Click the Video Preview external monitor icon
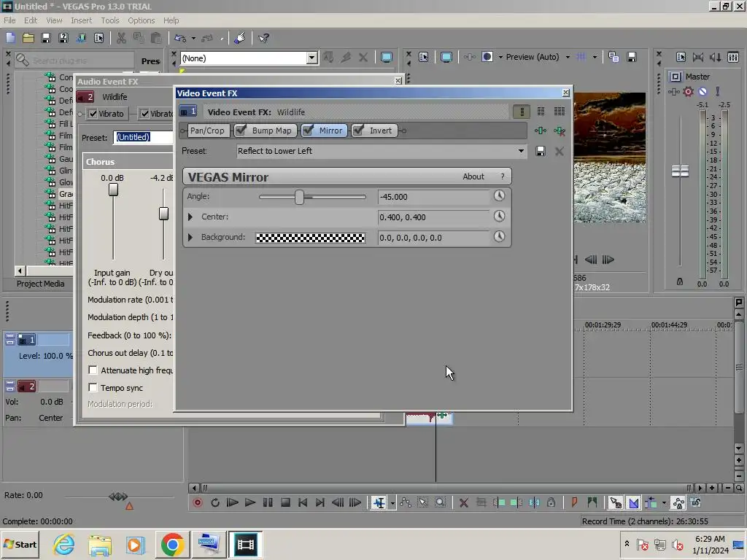 [x=446, y=57]
